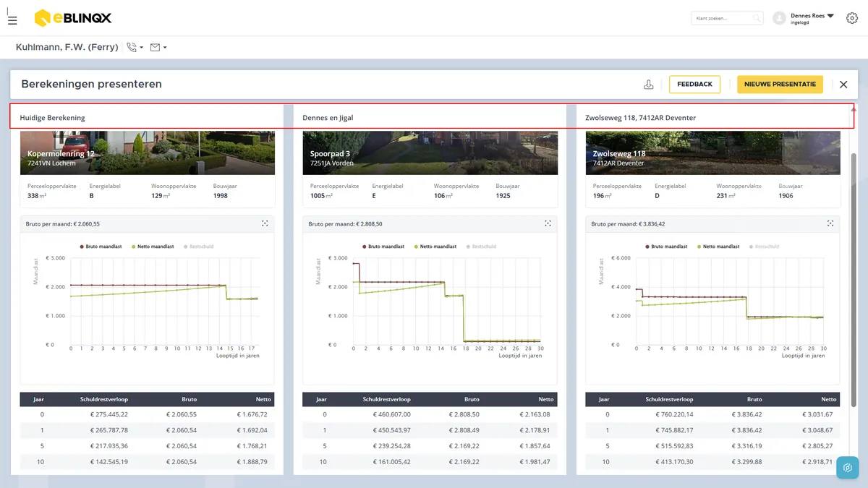
Task: Open the help widget icon bottom right
Action: (x=847, y=468)
